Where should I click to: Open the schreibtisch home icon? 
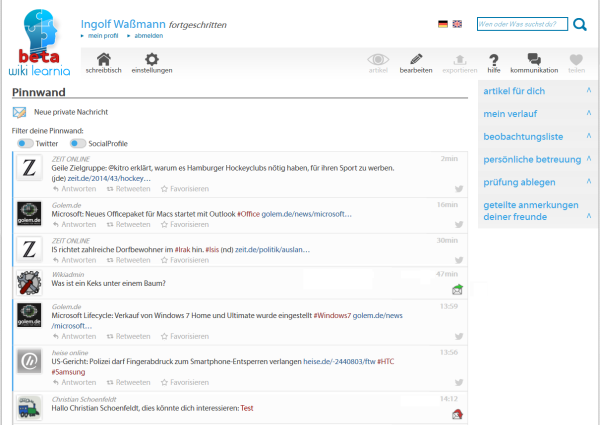pos(104,59)
